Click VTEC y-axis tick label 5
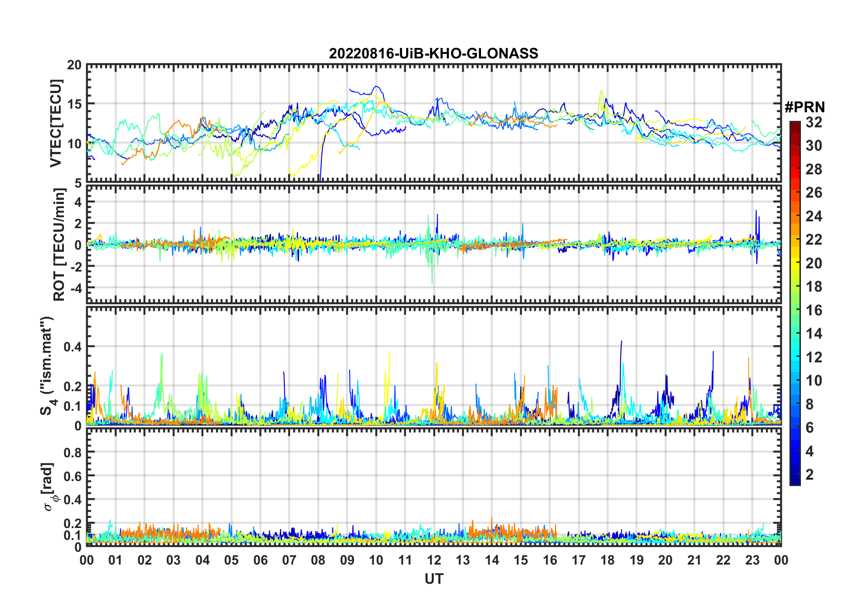This screenshot has height=607, width=868. (x=78, y=183)
